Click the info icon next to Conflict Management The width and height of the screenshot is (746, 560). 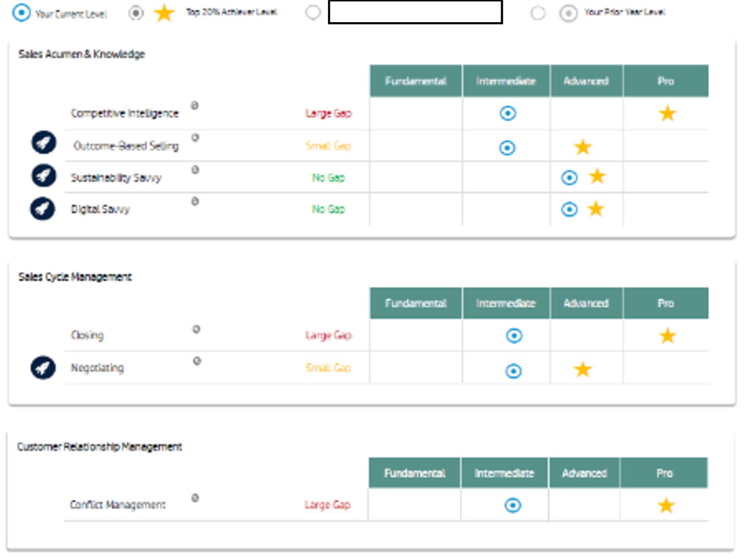pos(195,498)
